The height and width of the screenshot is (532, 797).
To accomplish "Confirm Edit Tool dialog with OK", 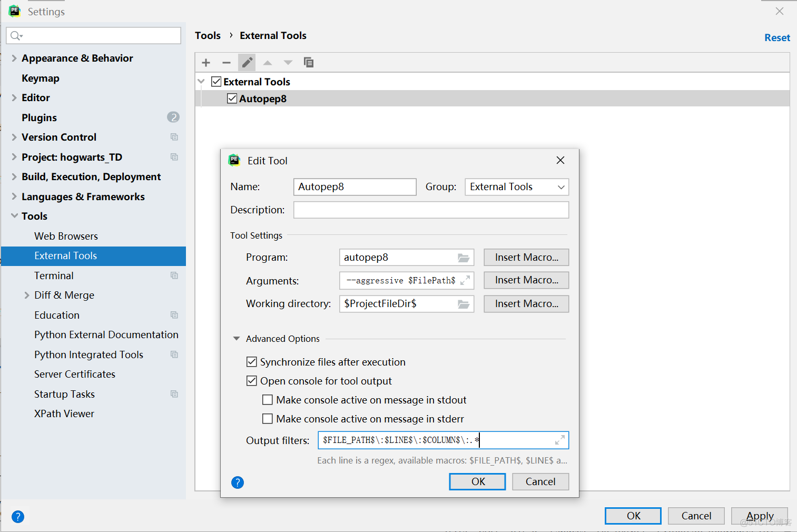I will [x=477, y=481].
